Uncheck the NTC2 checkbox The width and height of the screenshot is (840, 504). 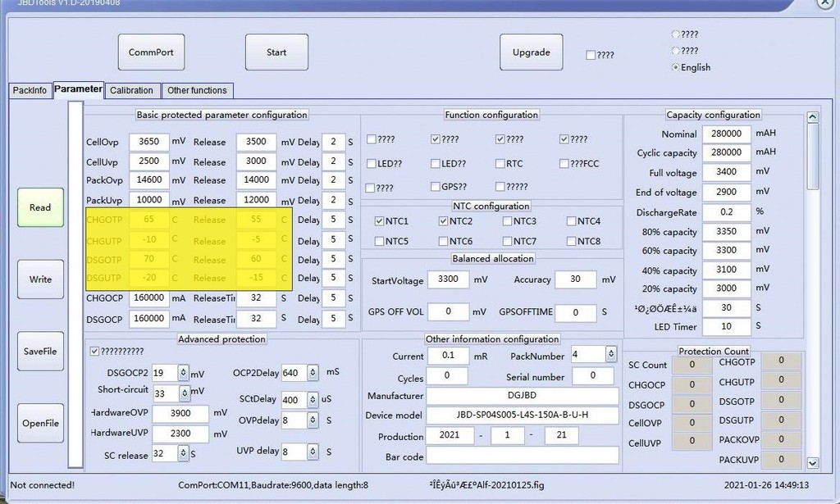pos(443,221)
